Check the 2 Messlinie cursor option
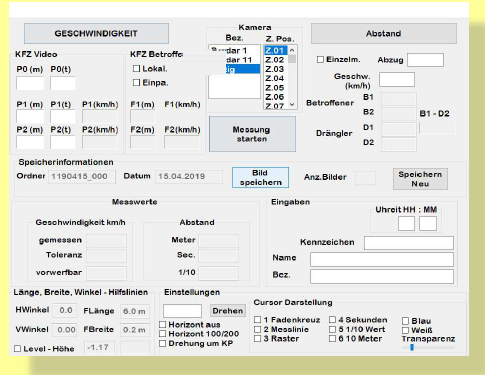This screenshot has width=485, height=375. (257, 329)
